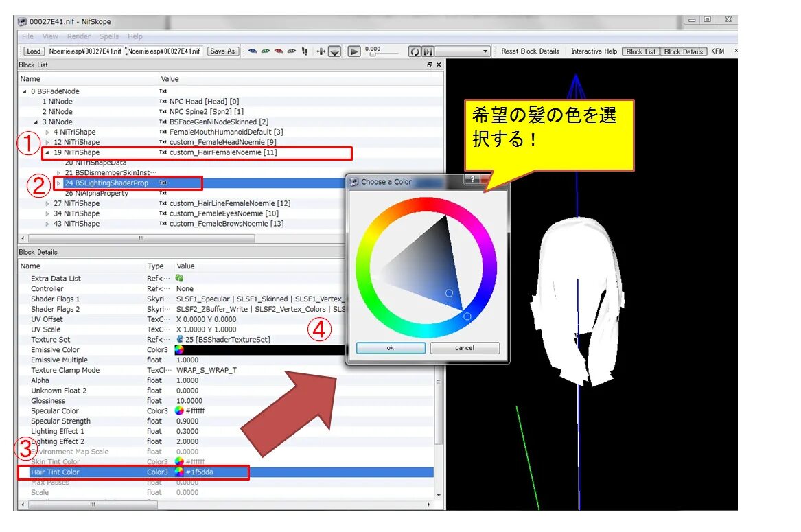Open the Hair Tint Color wheel icon
801x532 pixels.
179,472
